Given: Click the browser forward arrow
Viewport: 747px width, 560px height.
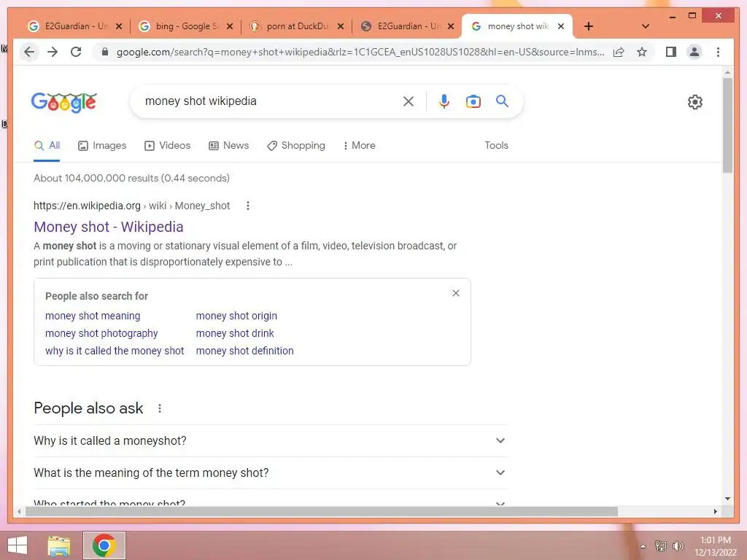Looking at the screenshot, I should coord(53,52).
